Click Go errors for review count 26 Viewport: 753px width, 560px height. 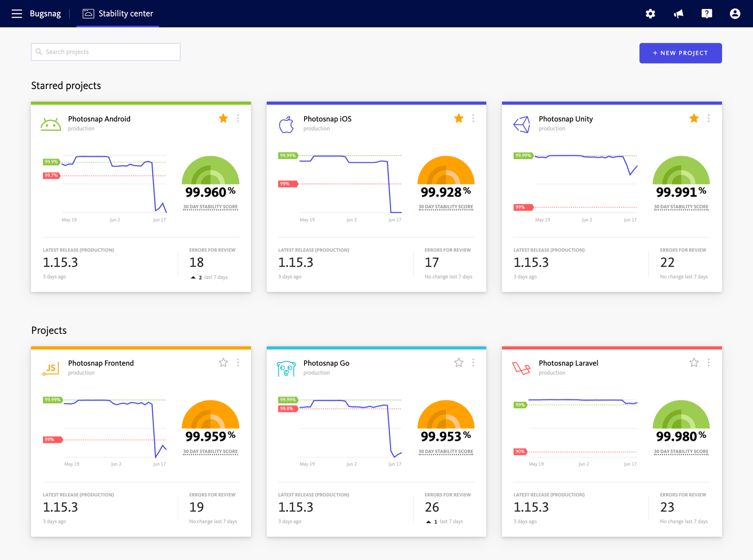(432, 507)
